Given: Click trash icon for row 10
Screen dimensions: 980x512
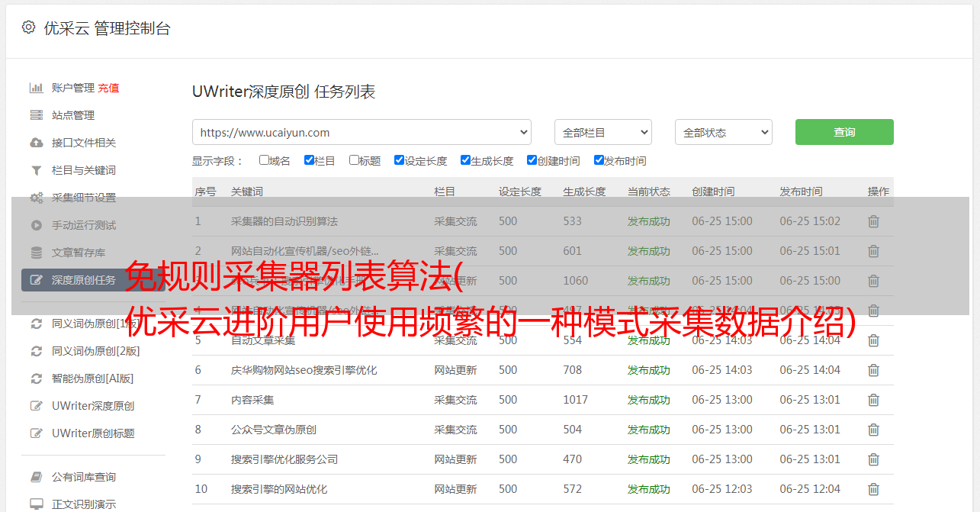Looking at the screenshot, I should [x=873, y=489].
